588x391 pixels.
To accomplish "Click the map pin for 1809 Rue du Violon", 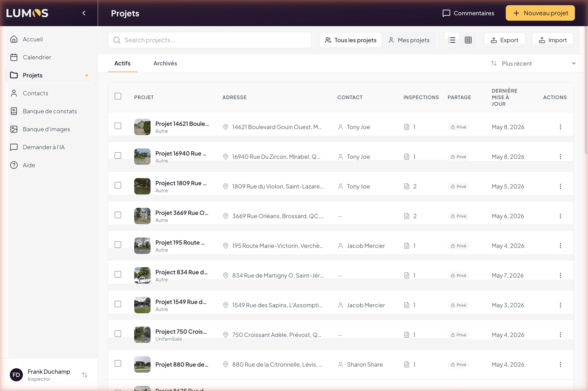I will 225,186.
